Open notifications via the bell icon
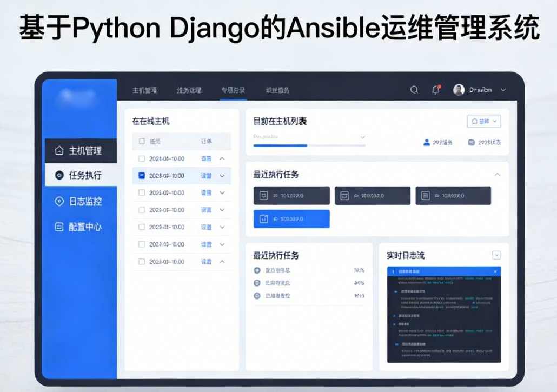This screenshot has width=557, height=392. tap(436, 90)
